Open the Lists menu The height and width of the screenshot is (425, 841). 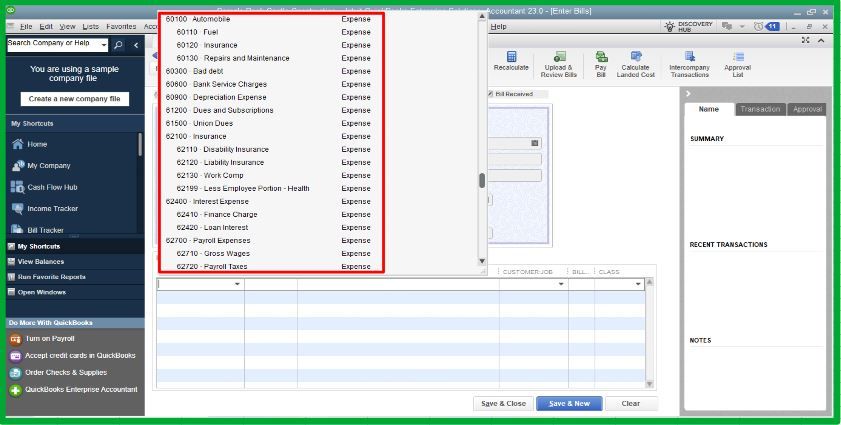point(90,26)
